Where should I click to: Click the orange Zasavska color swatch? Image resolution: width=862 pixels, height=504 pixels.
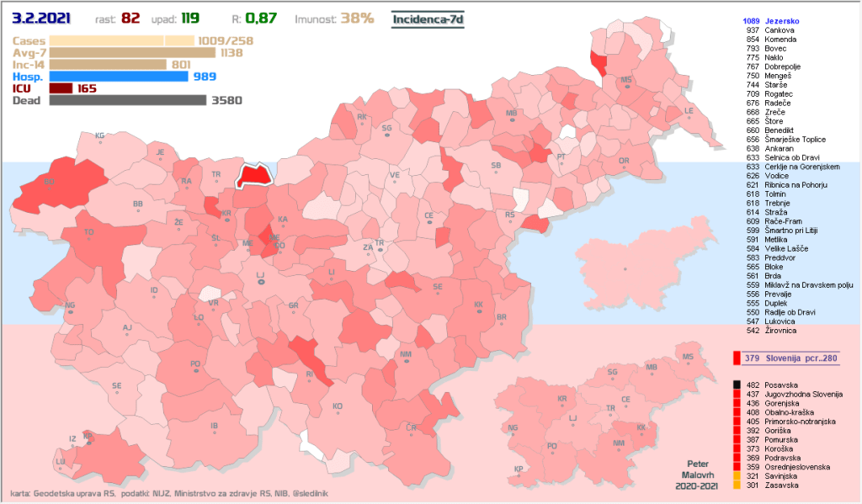[737, 485]
